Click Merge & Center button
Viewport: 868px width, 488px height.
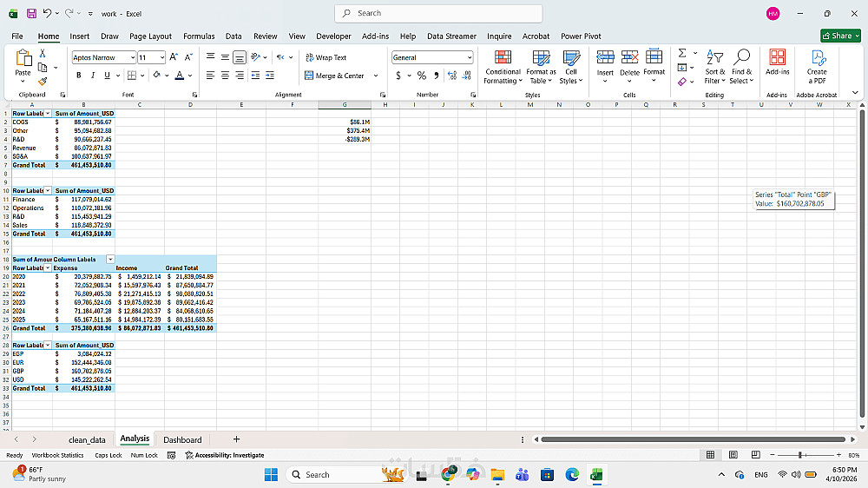pos(334,76)
